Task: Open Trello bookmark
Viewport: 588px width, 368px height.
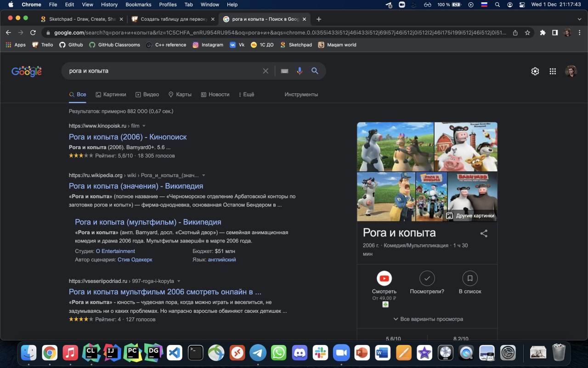Action: (x=43, y=45)
